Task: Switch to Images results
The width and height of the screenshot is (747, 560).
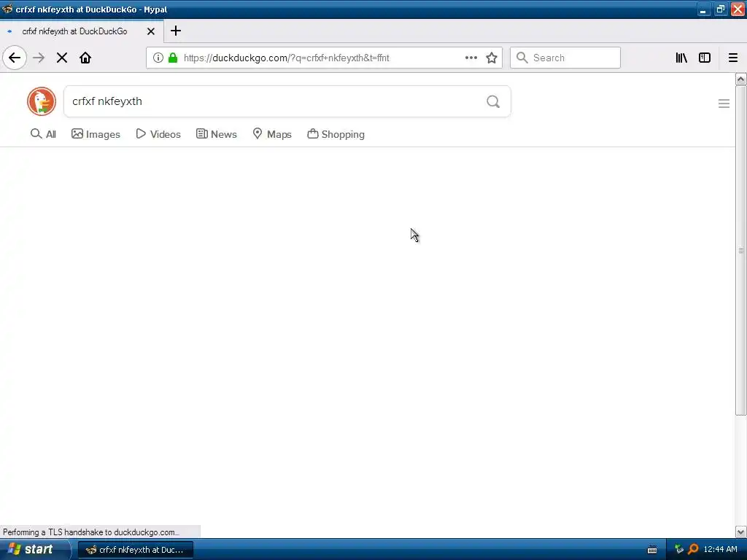Action: [x=96, y=134]
